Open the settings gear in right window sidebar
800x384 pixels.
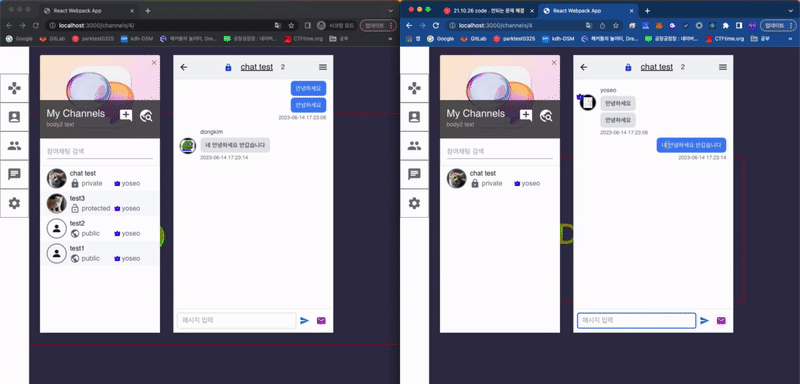414,203
